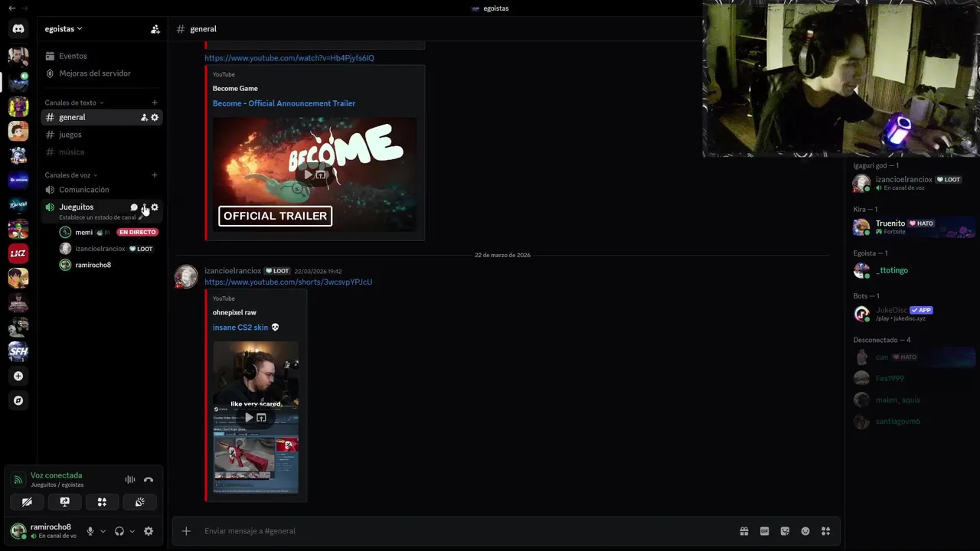Image resolution: width=980 pixels, height=551 pixels.
Task: Open input device options arrow beside microphone
Action: pos(103,531)
